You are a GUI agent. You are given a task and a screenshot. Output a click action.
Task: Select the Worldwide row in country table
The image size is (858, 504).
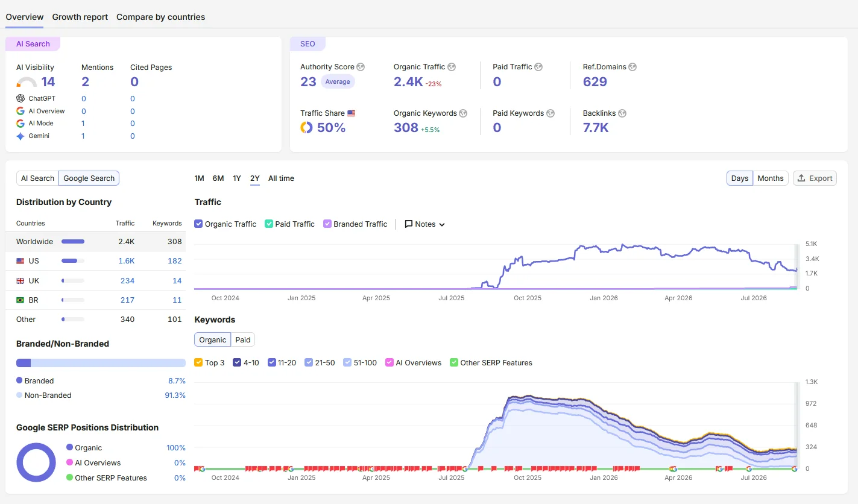point(95,242)
